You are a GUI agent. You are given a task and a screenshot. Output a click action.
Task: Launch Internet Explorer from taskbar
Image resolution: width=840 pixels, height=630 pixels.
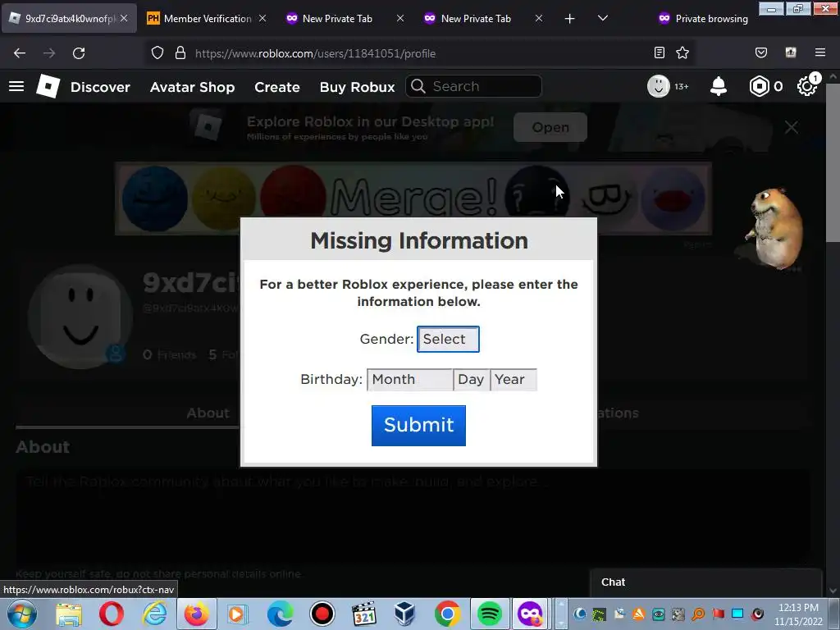click(154, 614)
